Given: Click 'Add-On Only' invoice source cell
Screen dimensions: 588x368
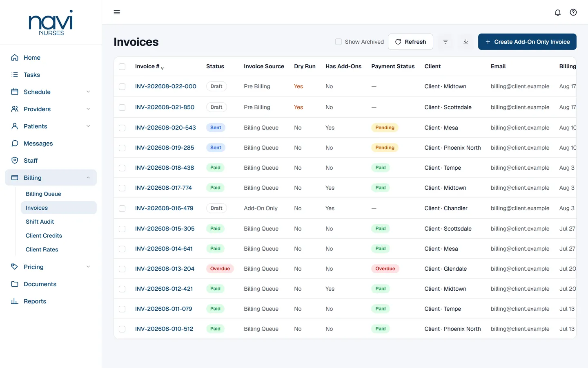Looking at the screenshot, I should coord(261,208).
